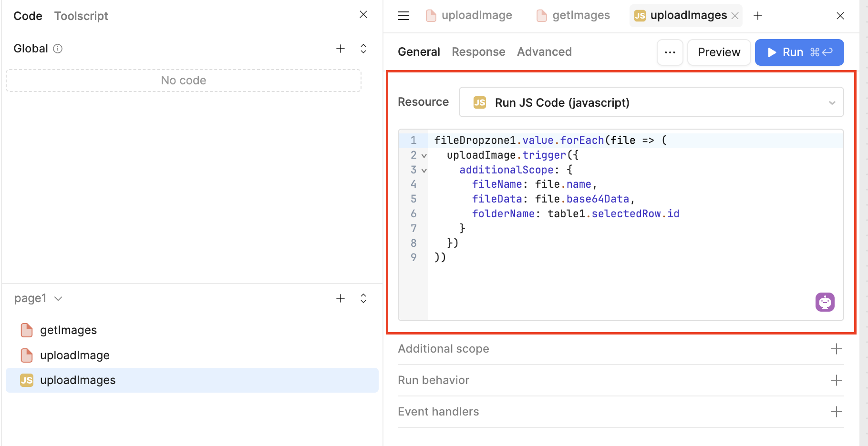
Task: Click the info icon next to Global
Action: pos(58,49)
